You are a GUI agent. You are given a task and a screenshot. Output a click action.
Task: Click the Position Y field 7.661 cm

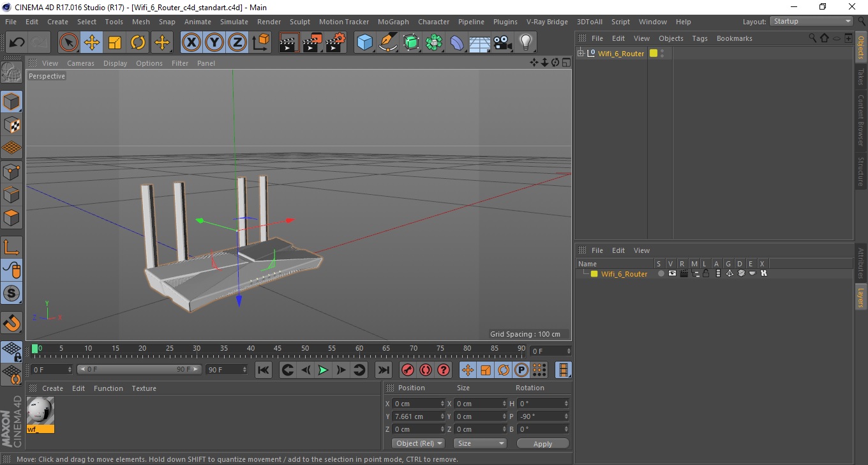[418, 416]
